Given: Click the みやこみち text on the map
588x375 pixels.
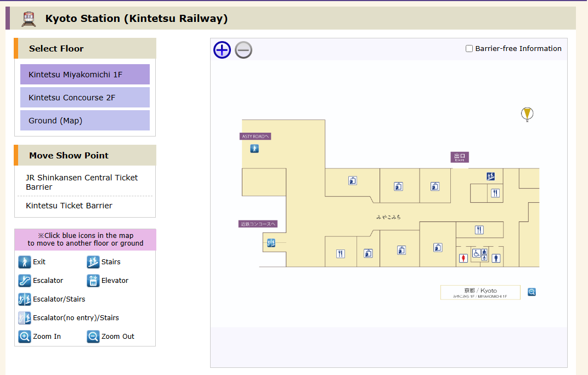Looking at the screenshot, I should [388, 217].
